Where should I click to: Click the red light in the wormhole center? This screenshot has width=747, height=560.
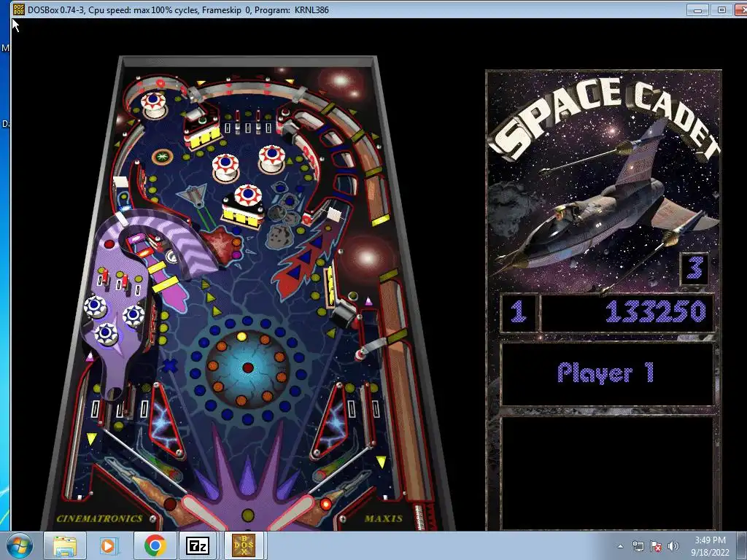(248, 367)
